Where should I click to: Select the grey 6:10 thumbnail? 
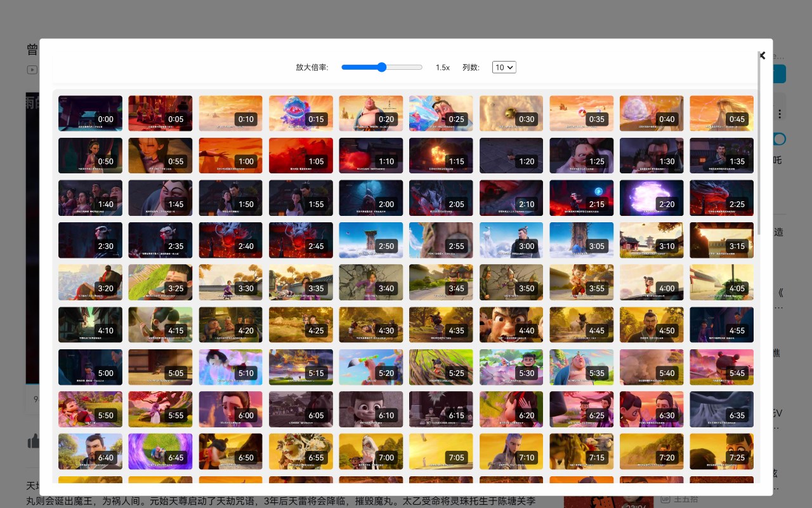click(371, 410)
